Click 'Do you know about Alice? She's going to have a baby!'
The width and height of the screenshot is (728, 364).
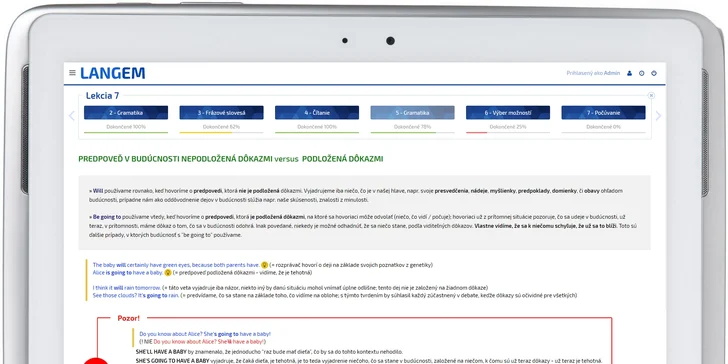[x=205, y=334]
